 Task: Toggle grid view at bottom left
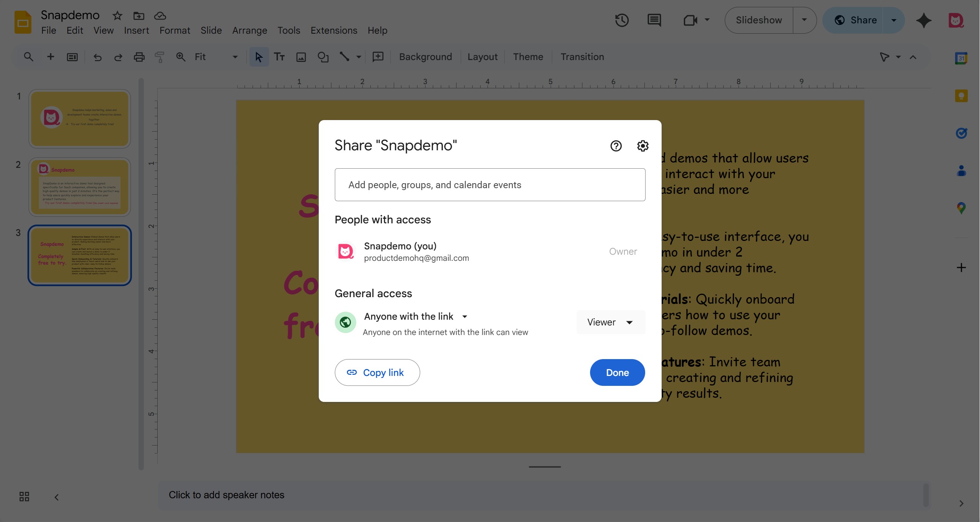tap(24, 496)
